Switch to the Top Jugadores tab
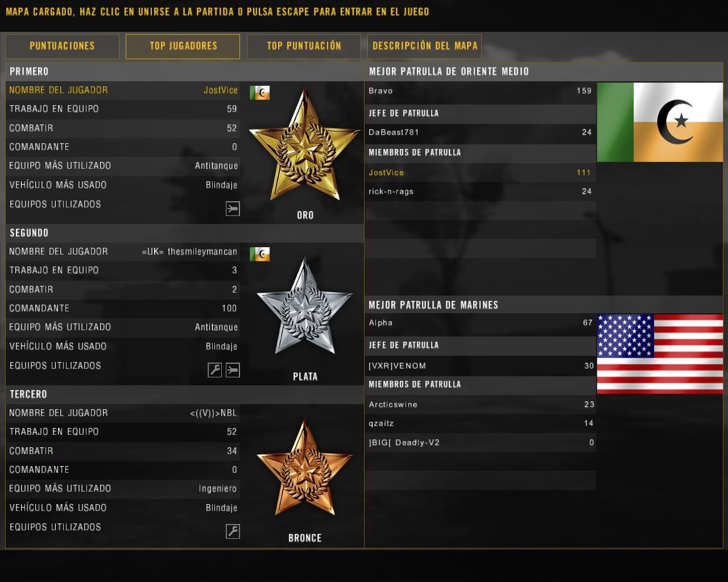 (x=183, y=46)
